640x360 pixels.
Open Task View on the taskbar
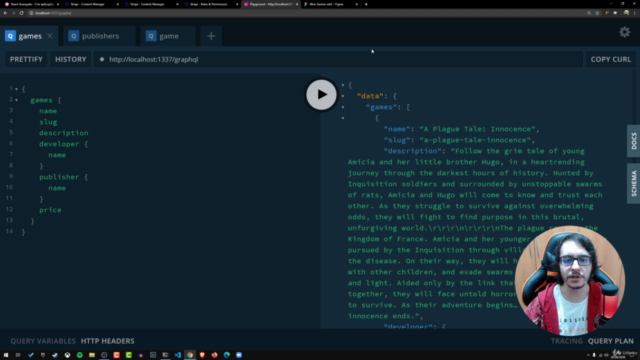(x=18, y=355)
